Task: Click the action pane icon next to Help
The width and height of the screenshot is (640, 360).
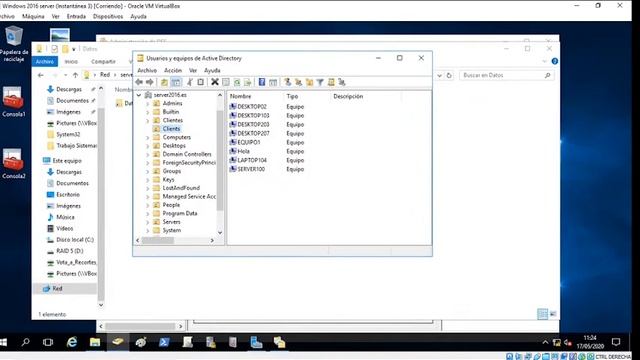Action: click(273, 82)
